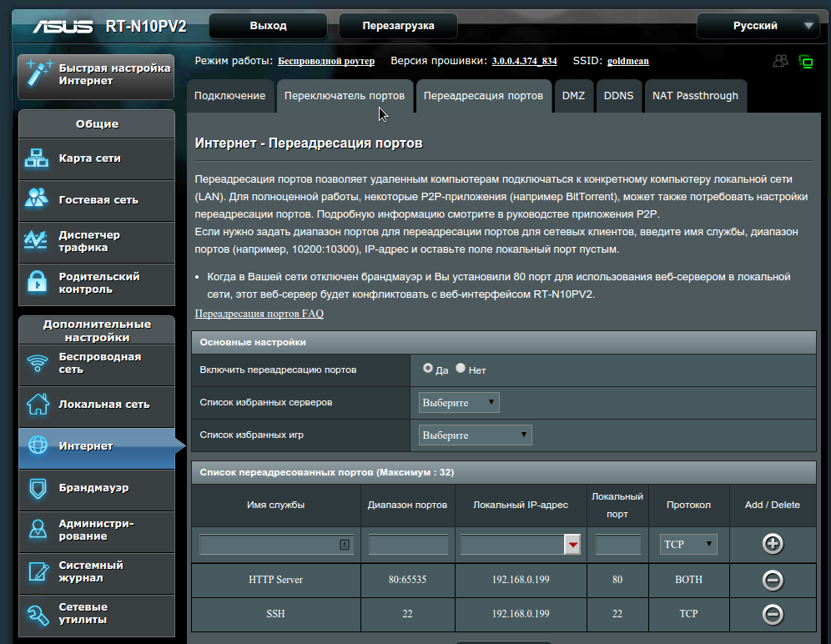Select 'Да' to enable port forwarding
Viewport: 831px width, 644px height.
tap(428, 368)
